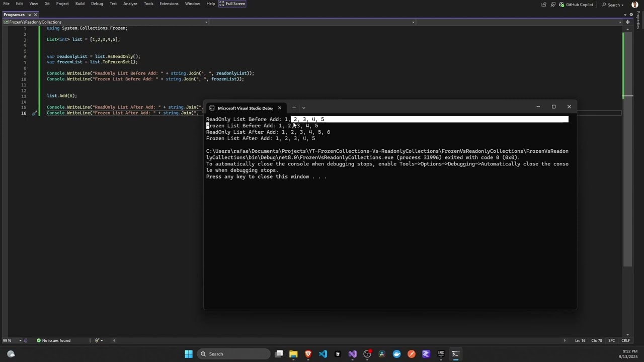Click console line 'ReadOnly List After Add: 1, 2, 3, 4, 5, 6'
The image size is (644, 362).
(x=268, y=132)
